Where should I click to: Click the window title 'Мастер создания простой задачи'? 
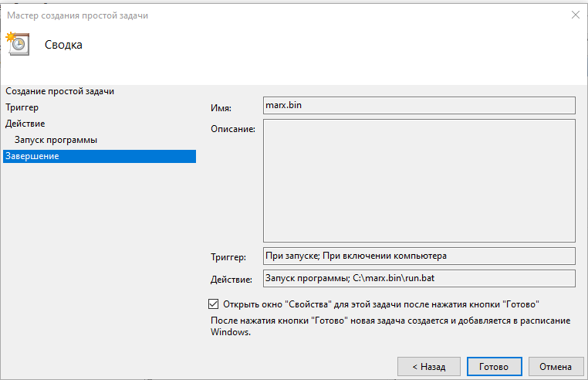point(78,15)
